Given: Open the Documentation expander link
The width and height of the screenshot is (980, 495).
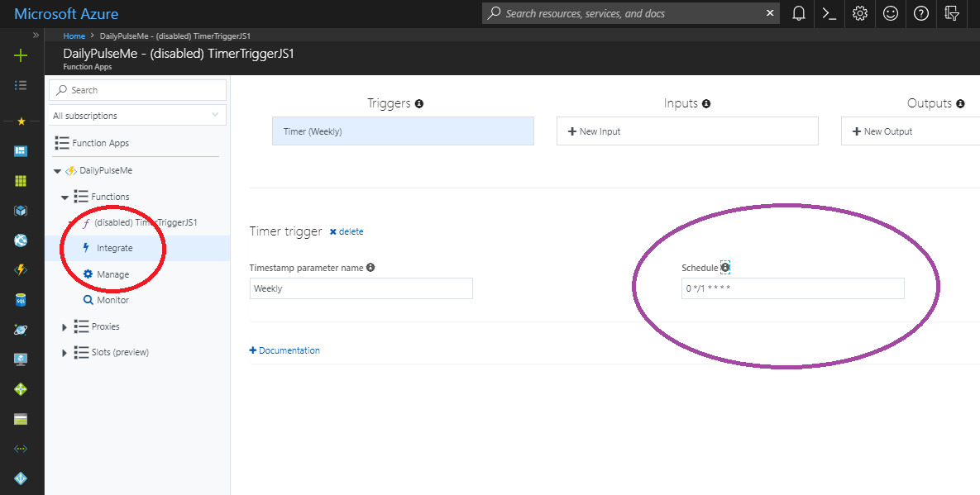Looking at the screenshot, I should 284,350.
